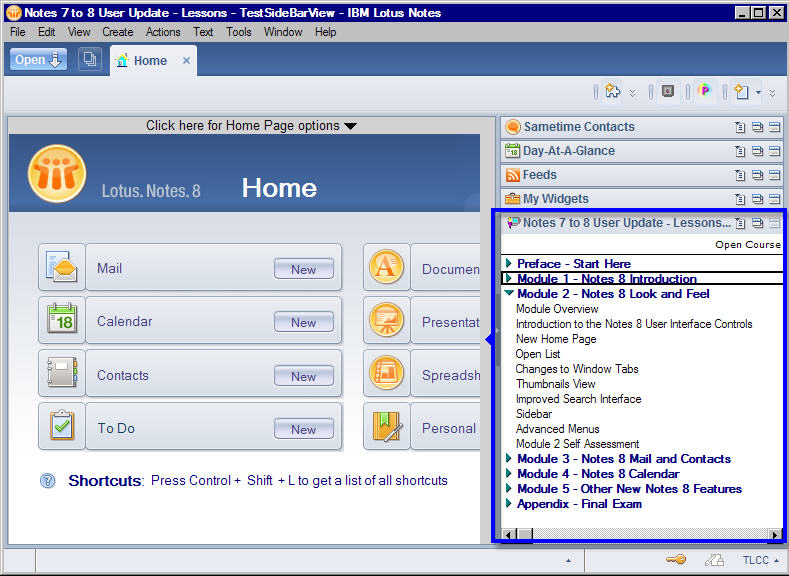Click the Presentations orange icon
The image size is (789, 576).
[x=386, y=319]
